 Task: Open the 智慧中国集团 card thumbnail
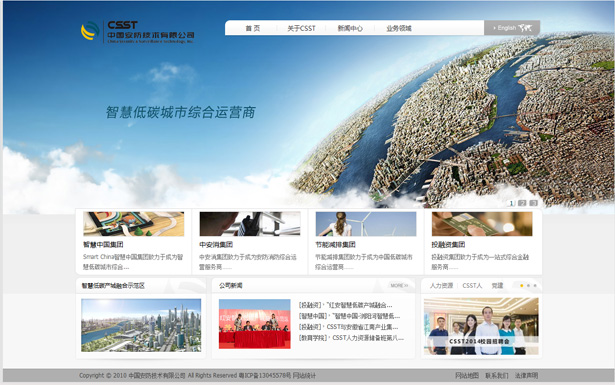pyautogui.click(x=134, y=224)
